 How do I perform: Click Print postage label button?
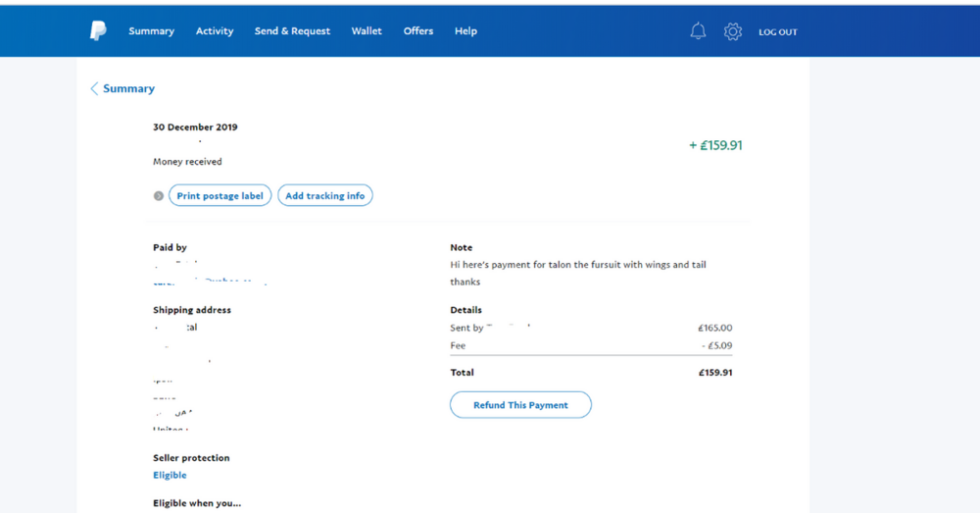pyautogui.click(x=220, y=196)
